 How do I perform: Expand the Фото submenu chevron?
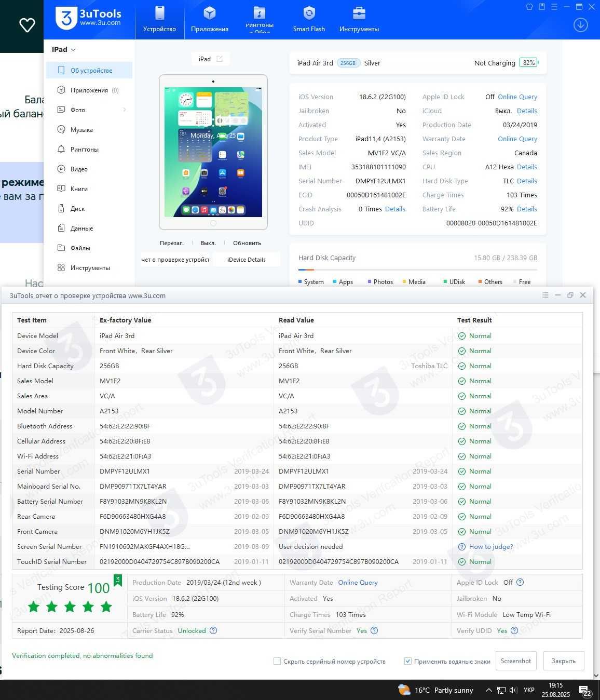tap(125, 110)
